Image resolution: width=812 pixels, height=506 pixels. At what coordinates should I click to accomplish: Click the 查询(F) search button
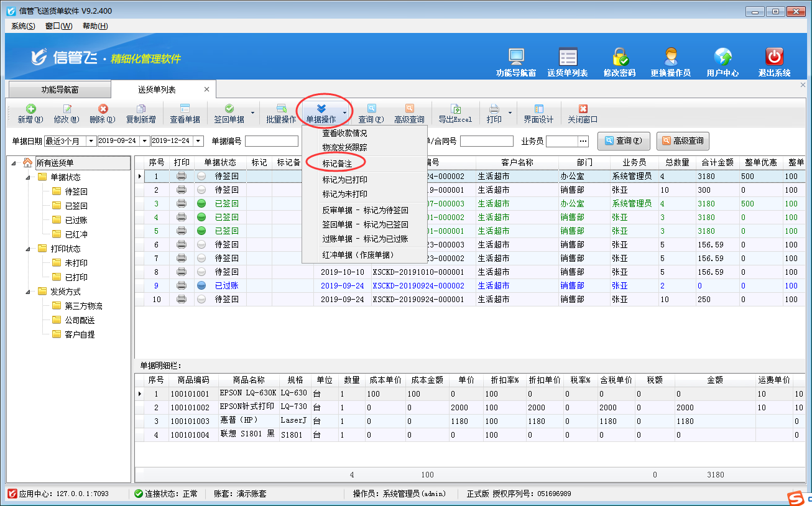coord(624,141)
